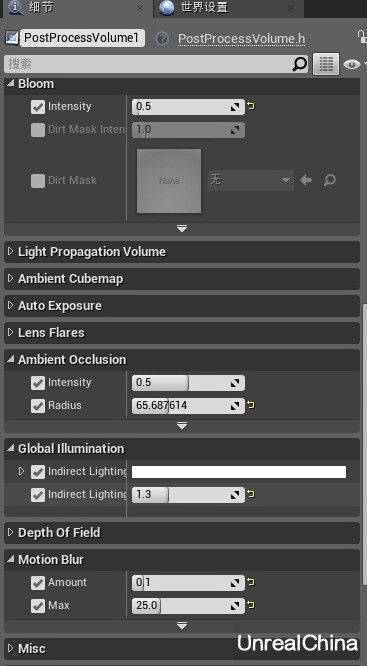Uncheck the Bloom Intensity checkbox
367x666 pixels.
tap(38, 107)
